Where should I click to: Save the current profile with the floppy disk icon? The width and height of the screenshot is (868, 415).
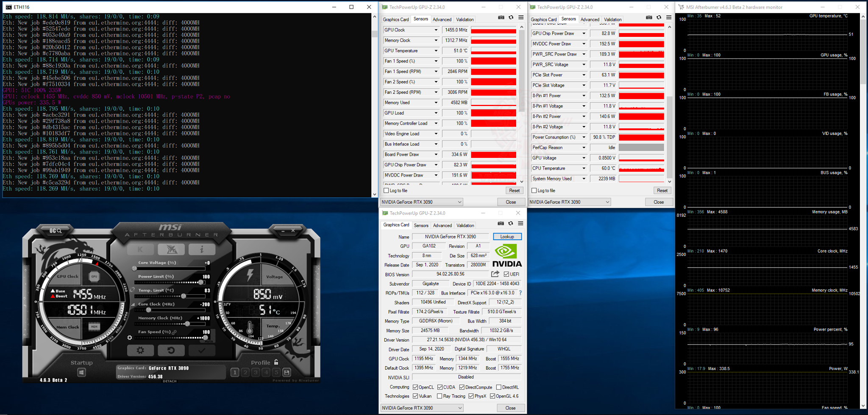click(287, 372)
